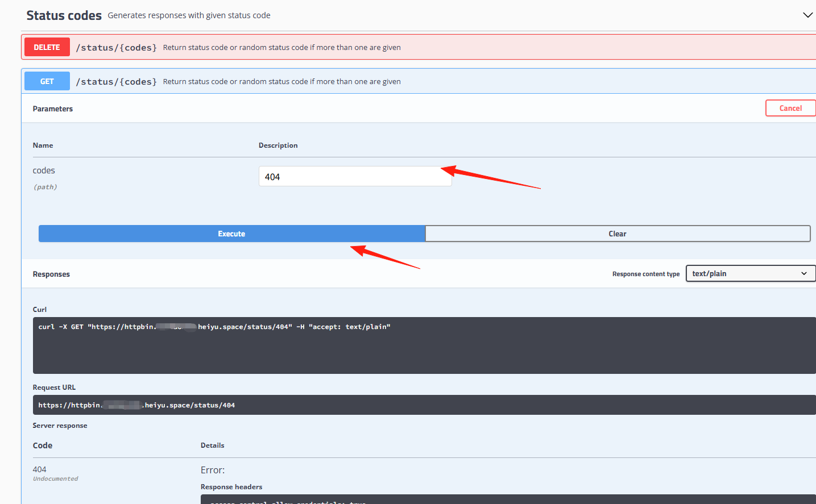Click the (path) parameter type label
Image resolution: width=816 pixels, height=504 pixels.
pos(45,187)
